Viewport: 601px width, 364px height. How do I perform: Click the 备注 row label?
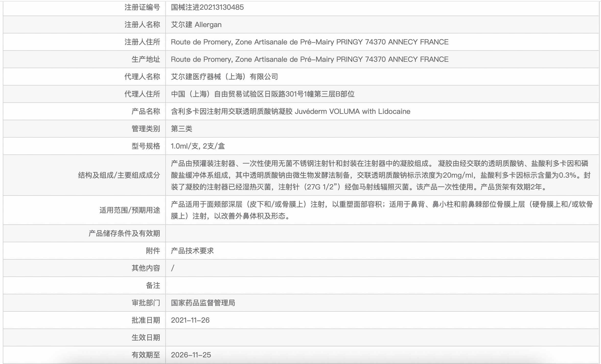point(153,285)
